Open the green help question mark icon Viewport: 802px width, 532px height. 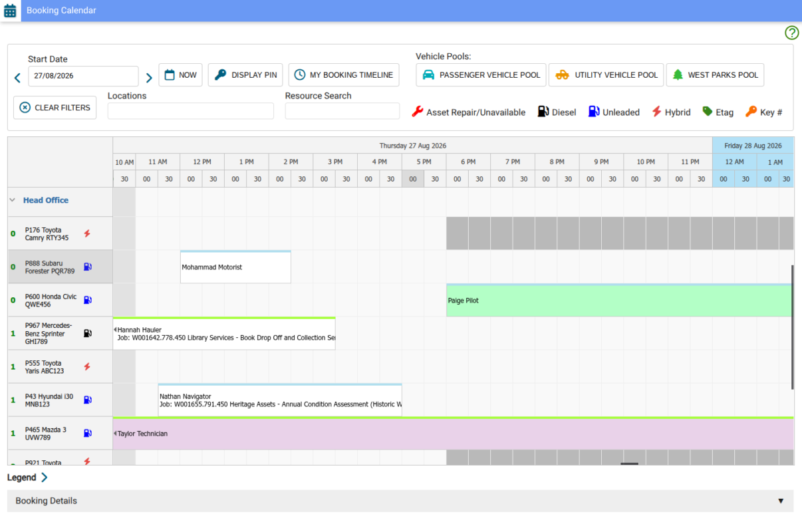point(791,33)
